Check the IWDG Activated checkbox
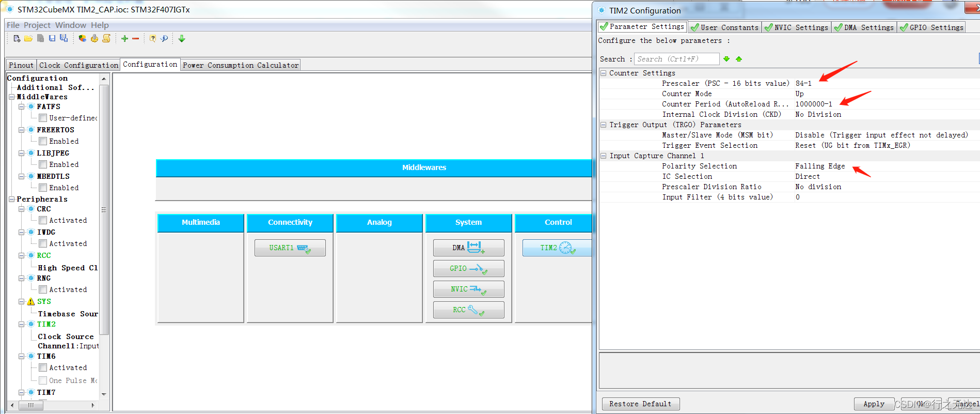The width and height of the screenshot is (980, 414). click(43, 243)
